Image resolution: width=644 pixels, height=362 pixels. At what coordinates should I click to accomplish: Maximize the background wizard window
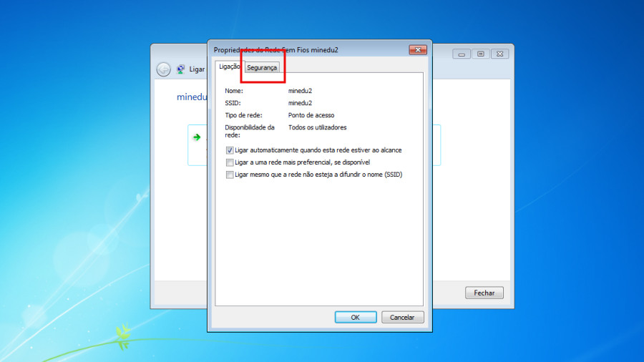pos(481,54)
